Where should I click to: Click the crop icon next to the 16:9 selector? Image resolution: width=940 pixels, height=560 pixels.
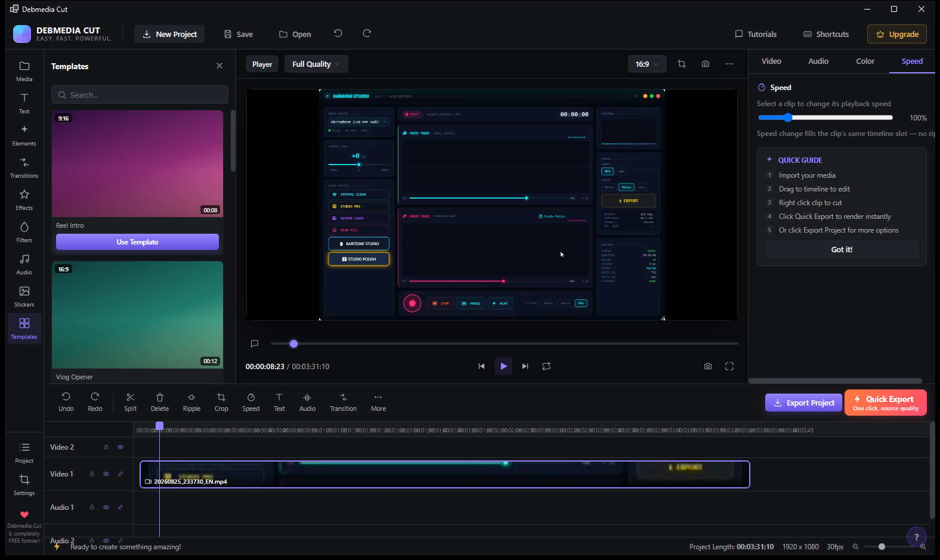pos(682,64)
